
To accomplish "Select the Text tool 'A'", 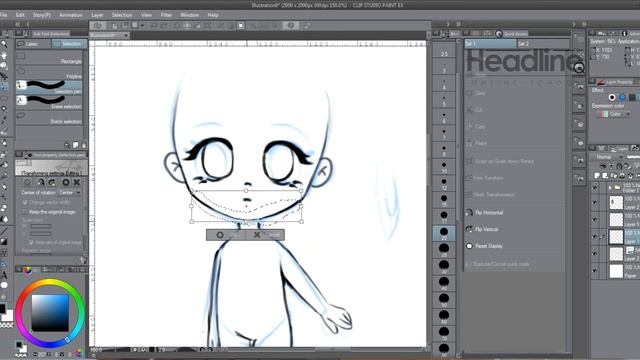I will 4,275.
